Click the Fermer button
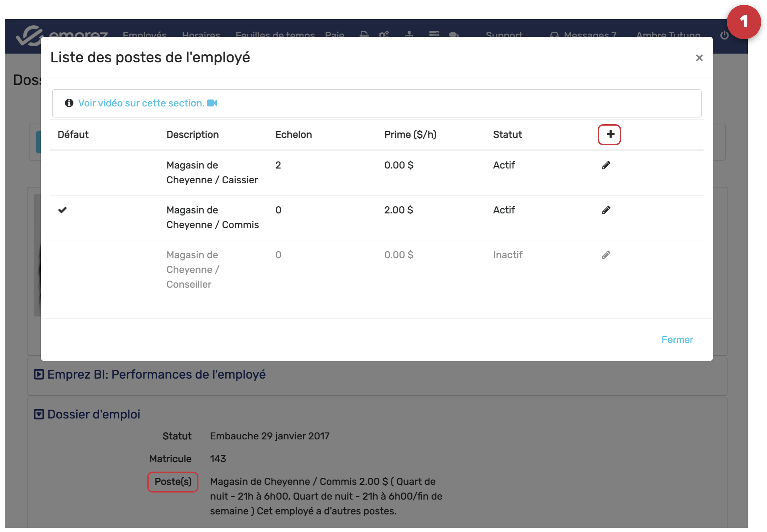Screen dimensions: 767x532 tap(677, 339)
